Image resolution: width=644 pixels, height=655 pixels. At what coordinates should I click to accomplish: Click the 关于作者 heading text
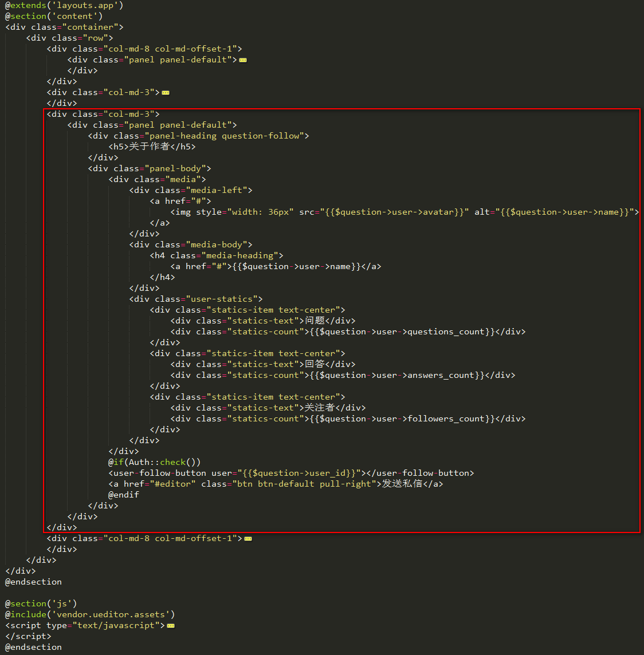[149, 147]
